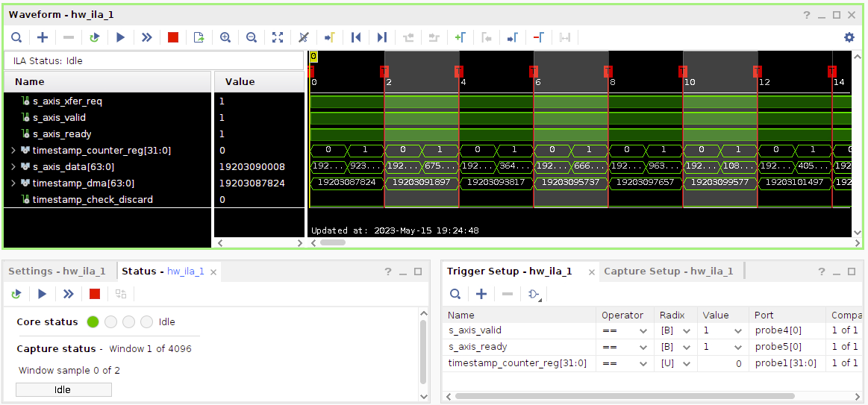This screenshot has height=405, width=868.
Task: Open Value dropdown for s_axis_ready
Action: click(737, 347)
